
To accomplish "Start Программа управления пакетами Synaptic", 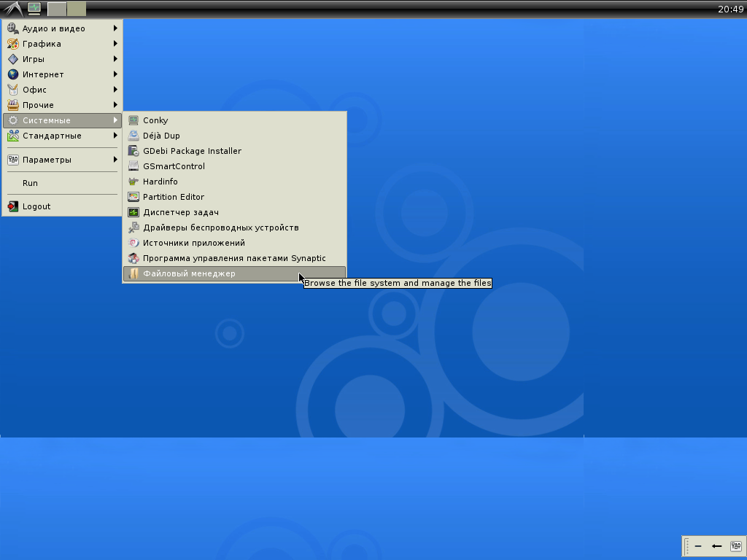I will [x=234, y=258].
